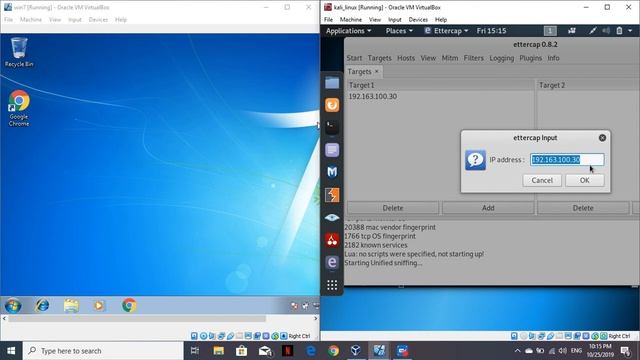Launch Maltego from the Kali dock
The image size is (640, 360).
(332, 172)
